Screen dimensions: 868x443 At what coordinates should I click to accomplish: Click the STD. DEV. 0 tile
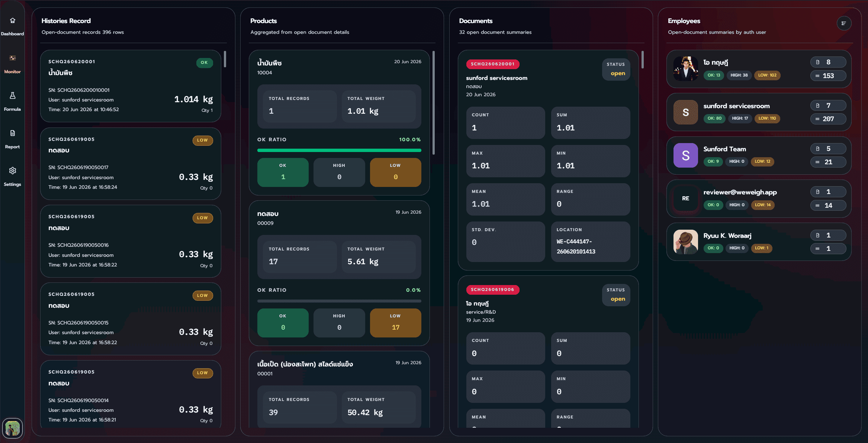tap(505, 242)
